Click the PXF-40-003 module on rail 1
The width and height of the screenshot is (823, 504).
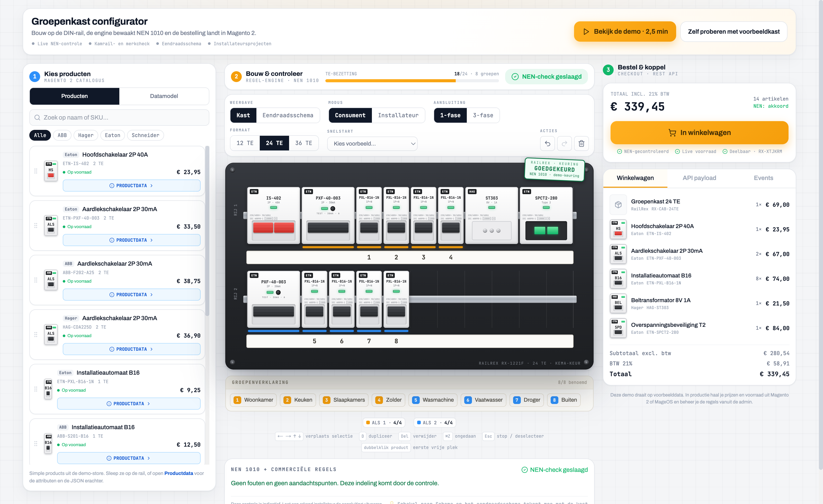(x=328, y=215)
